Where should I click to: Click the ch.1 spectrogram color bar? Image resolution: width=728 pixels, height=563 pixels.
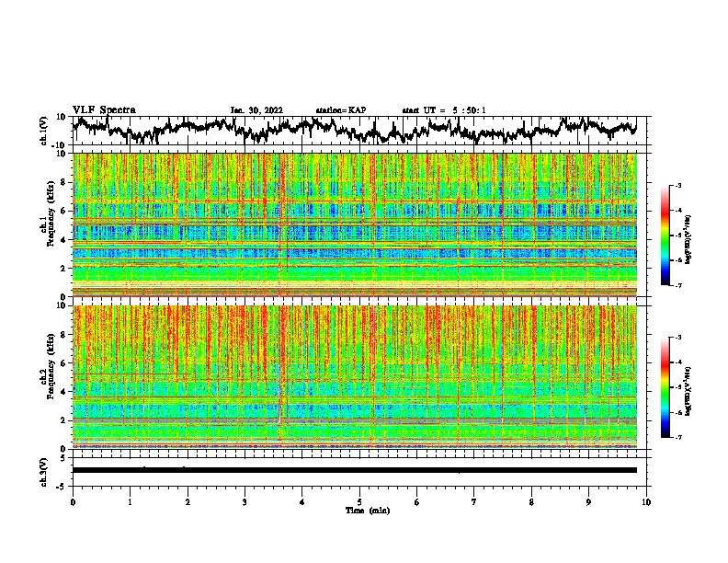(665, 236)
